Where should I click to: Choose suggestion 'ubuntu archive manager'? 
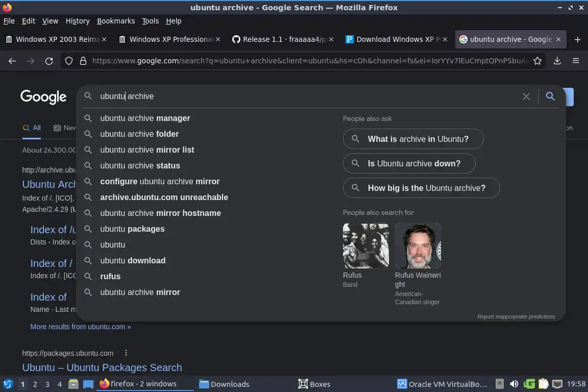[145, 118]
